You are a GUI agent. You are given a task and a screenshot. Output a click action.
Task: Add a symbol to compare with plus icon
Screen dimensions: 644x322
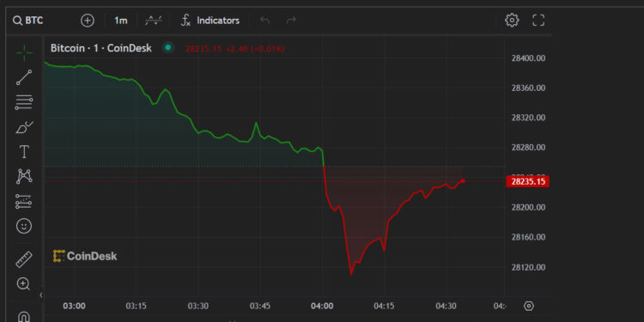(87, 21)
